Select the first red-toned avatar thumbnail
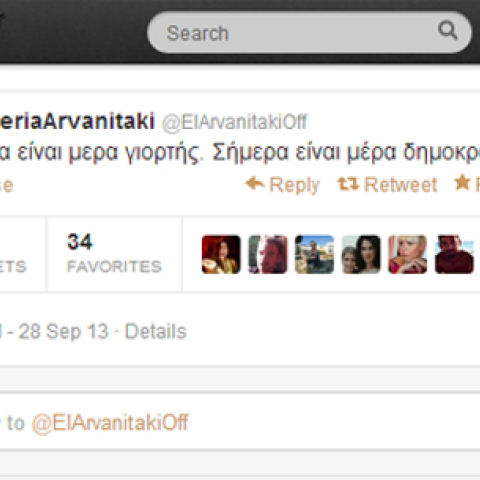The image size is (480, 480). 221,254
